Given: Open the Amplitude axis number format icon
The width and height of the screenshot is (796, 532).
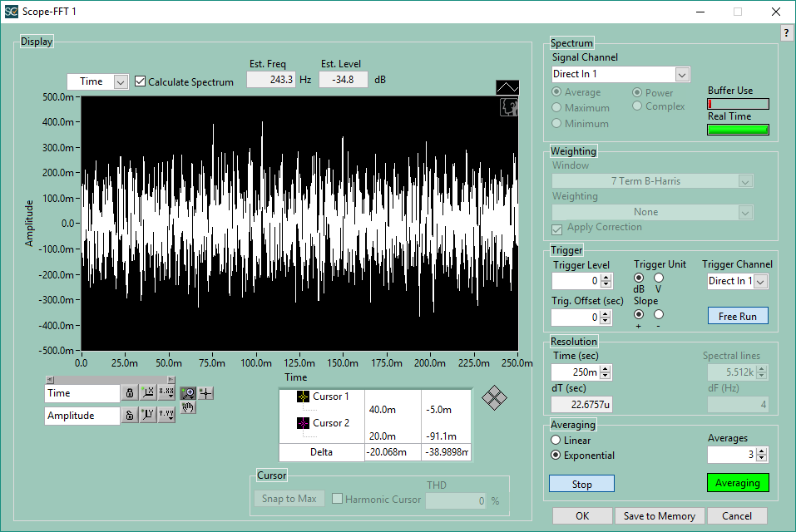Looking at the screenshot, I should coord(166,416).
